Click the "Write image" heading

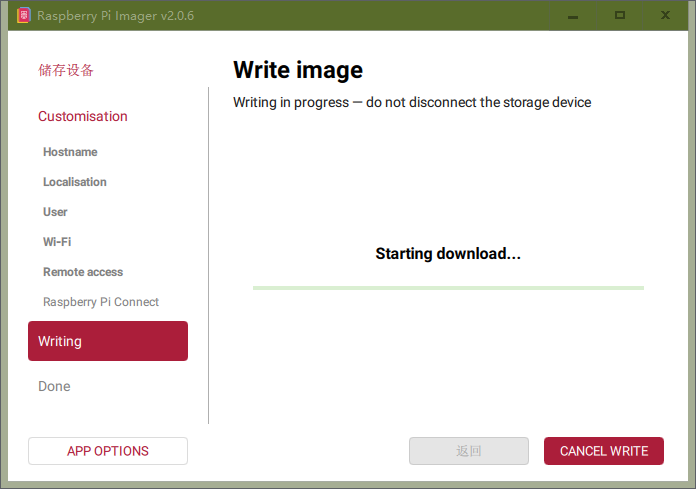pos(298,70)
